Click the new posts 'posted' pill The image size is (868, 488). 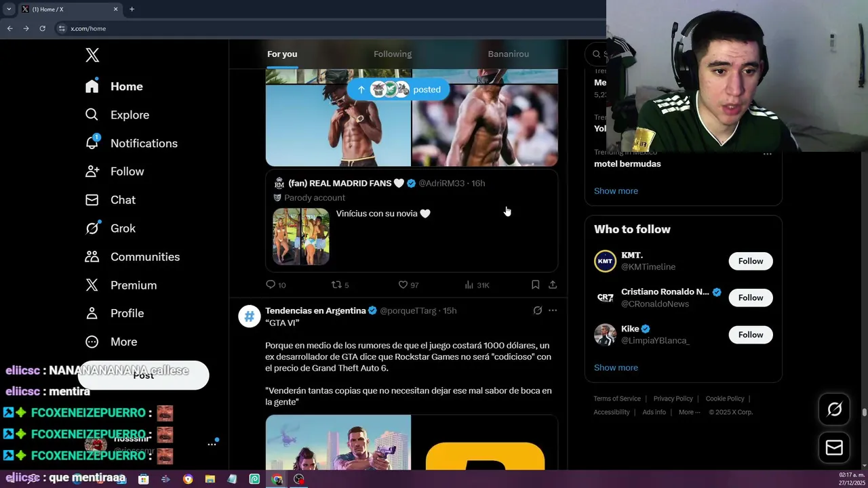click(398, 89)
